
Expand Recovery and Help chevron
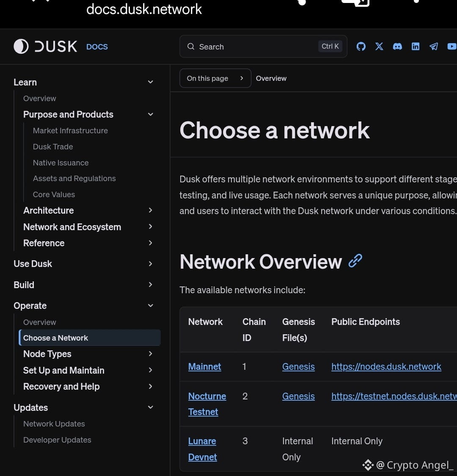150,386
